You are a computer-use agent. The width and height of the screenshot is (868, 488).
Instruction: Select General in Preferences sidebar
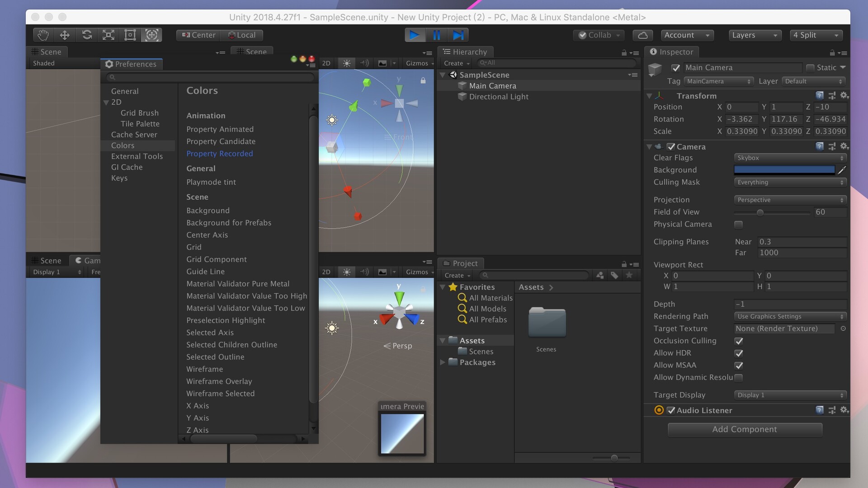click(125, 91)
